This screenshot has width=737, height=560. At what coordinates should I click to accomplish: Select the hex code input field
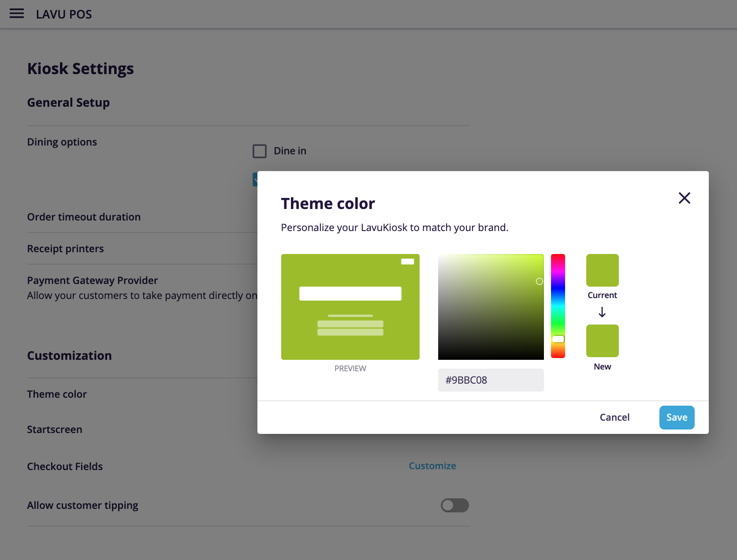(x=491, y=380)
